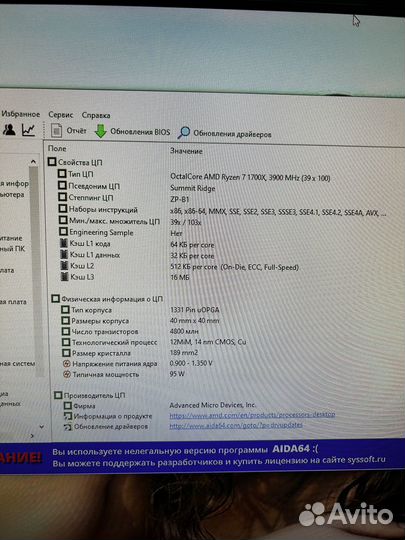Screen dimensions: 405x540
Task: Click the square box beside Тип ЦП
Action: 62,174
